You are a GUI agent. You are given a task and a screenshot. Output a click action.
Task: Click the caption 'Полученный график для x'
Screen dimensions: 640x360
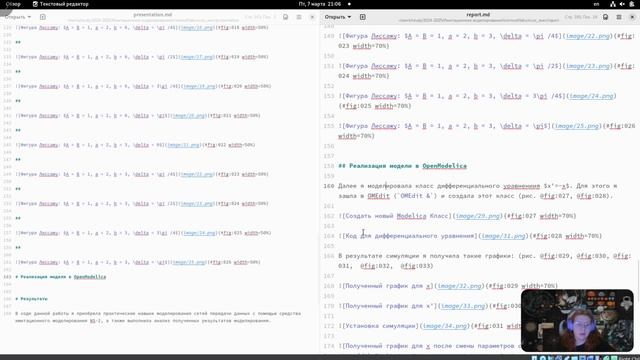388,286
